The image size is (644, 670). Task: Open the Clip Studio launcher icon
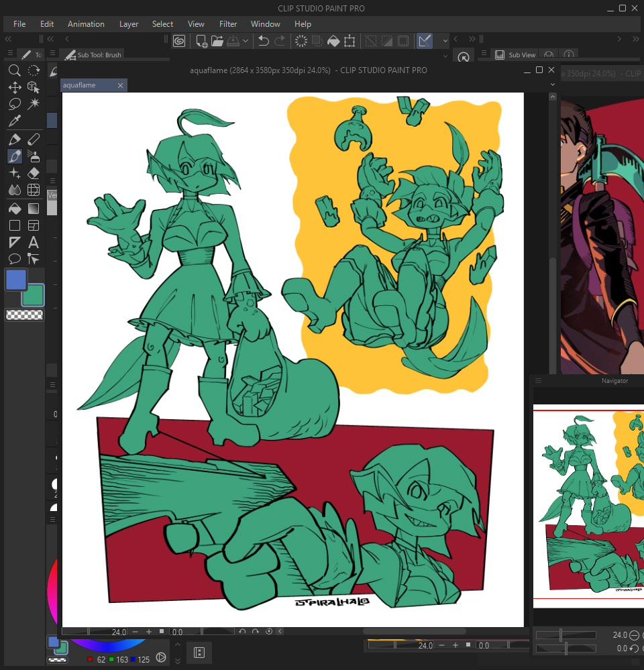point(179,41)
